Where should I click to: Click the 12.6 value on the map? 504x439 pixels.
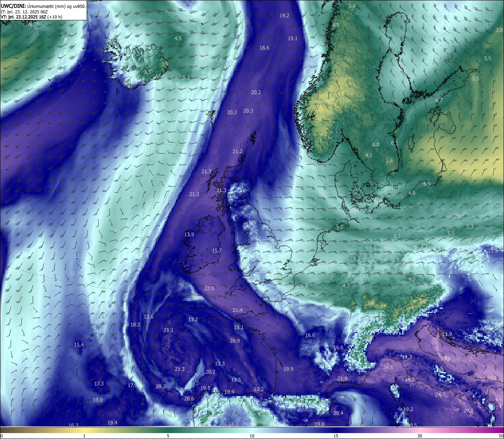pos(148,317)
